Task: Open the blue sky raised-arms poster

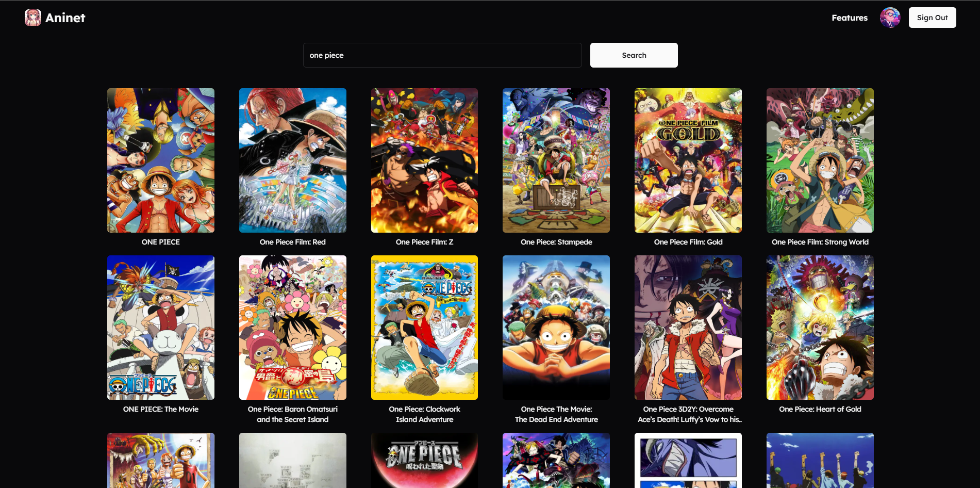Action: [x=820, y=460]
